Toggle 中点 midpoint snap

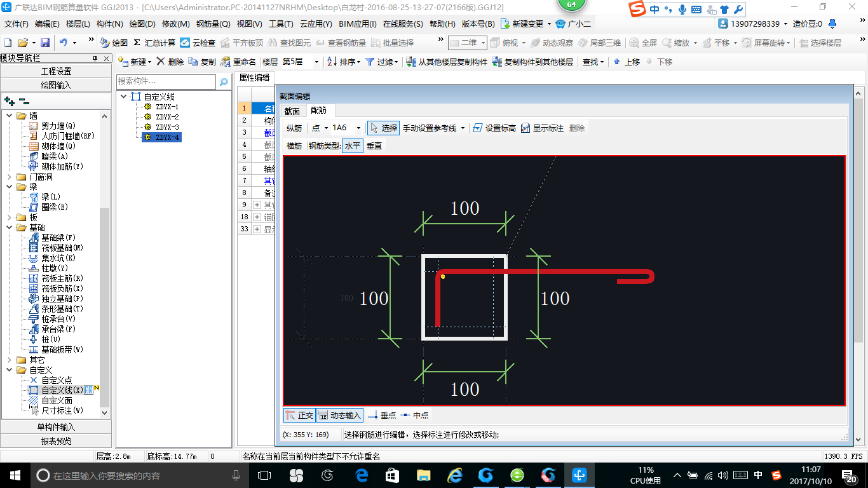pyautogui.click(x=414, y=416)
